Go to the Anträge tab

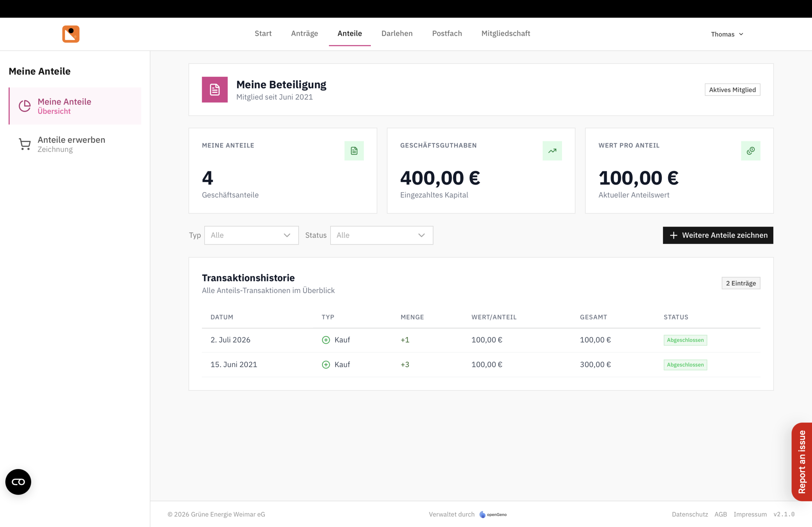pos(304,33)
